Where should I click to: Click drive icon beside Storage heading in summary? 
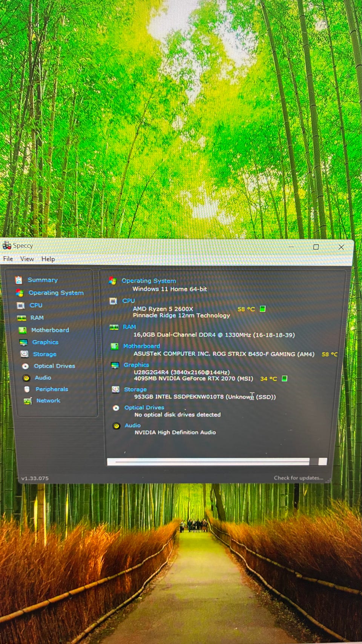(116, 389)
